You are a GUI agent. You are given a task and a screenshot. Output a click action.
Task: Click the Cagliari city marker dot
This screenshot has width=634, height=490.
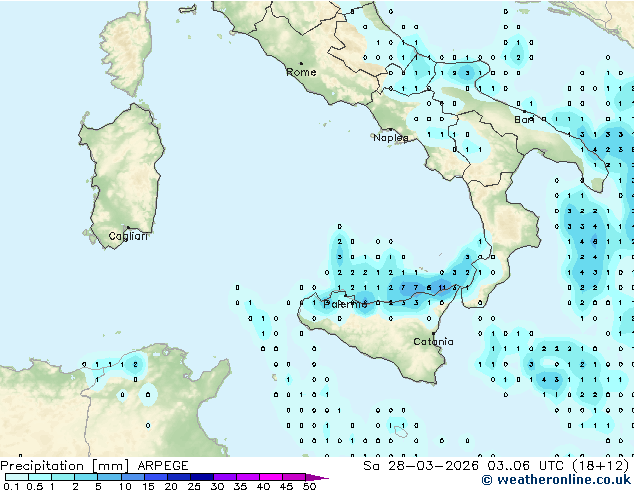click(128, 228)
